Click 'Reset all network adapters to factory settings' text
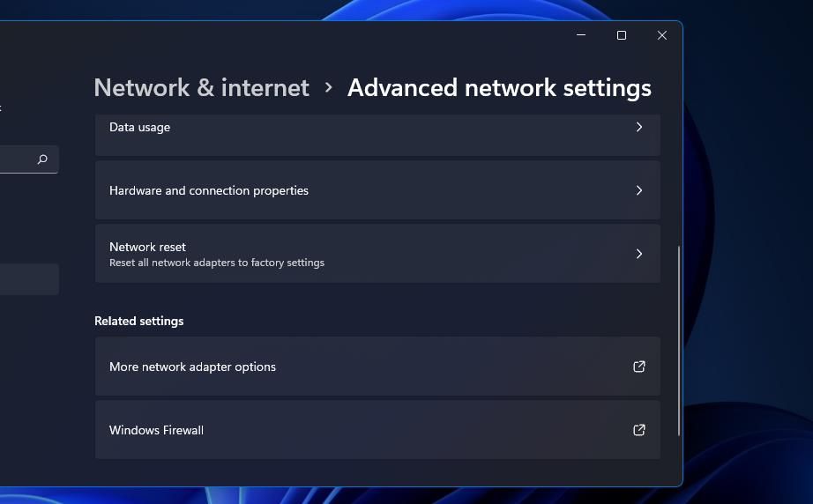Screen dimensions: 813x504 217,263
